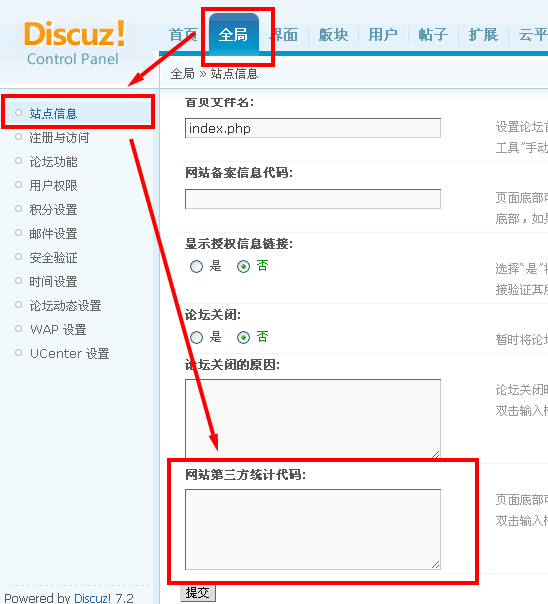548x604 pixels.
Task: Open 注册与访问 settings in sidebar
Action: (x=59, y=137)
